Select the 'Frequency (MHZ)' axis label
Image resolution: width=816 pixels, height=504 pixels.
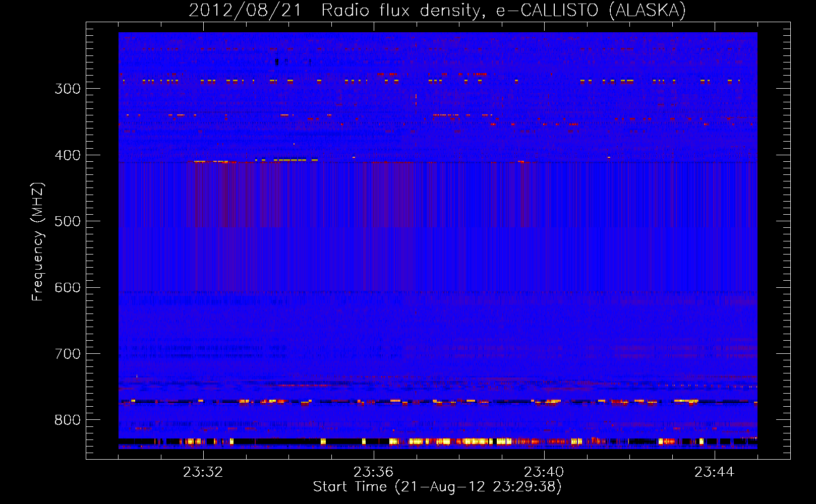point(38,242)
